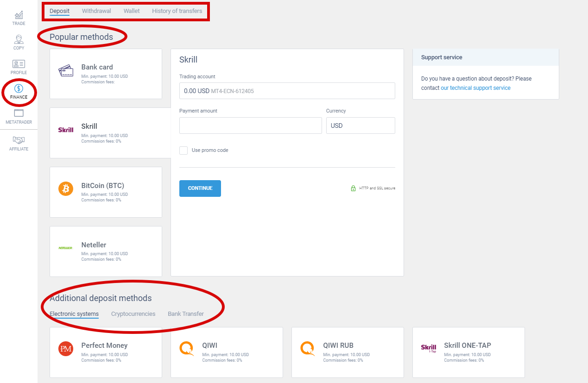Show the Cryptocurrencies deposit methods tab

click(133, 314)
